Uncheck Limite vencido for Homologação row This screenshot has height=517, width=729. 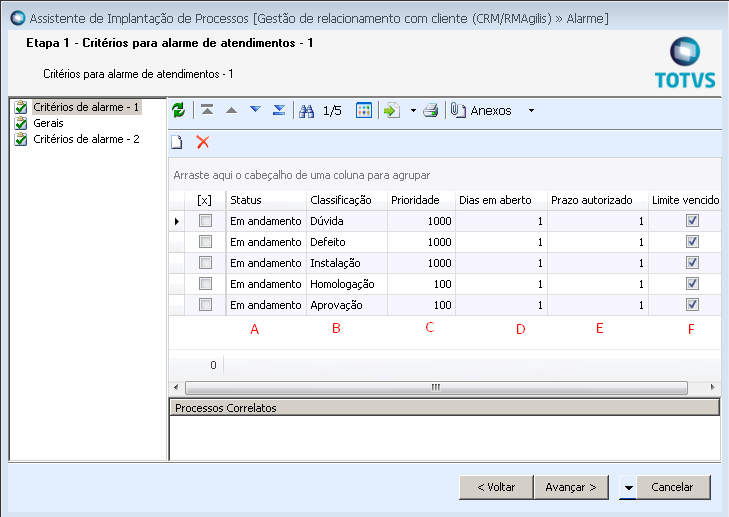(x=692, y=284)
